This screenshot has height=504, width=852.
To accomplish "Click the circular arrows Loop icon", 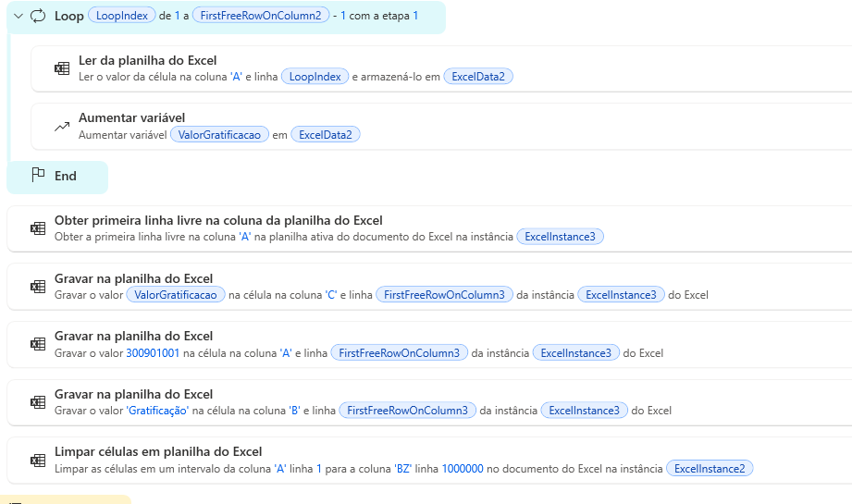I will pos(38,16).
